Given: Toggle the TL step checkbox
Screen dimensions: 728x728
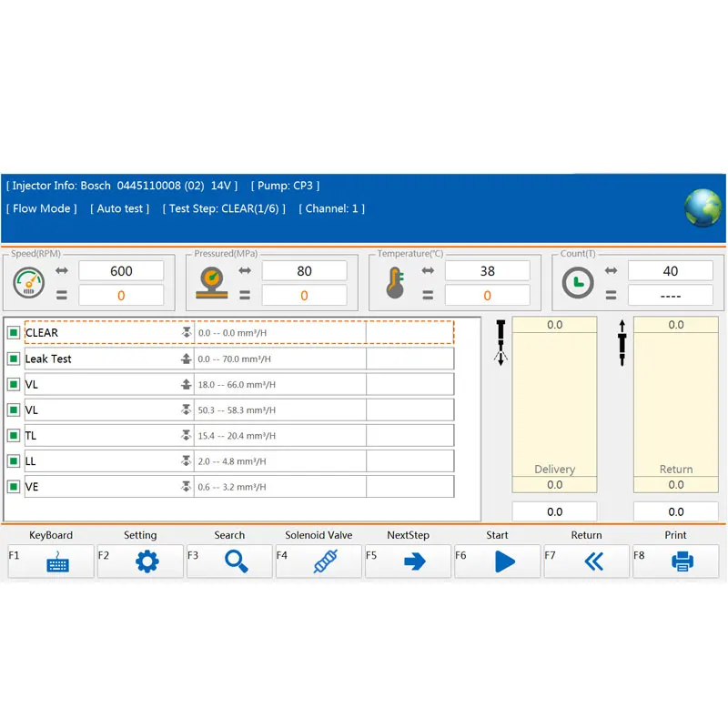Looking at the screenshot, I should [x=14, y=435].
